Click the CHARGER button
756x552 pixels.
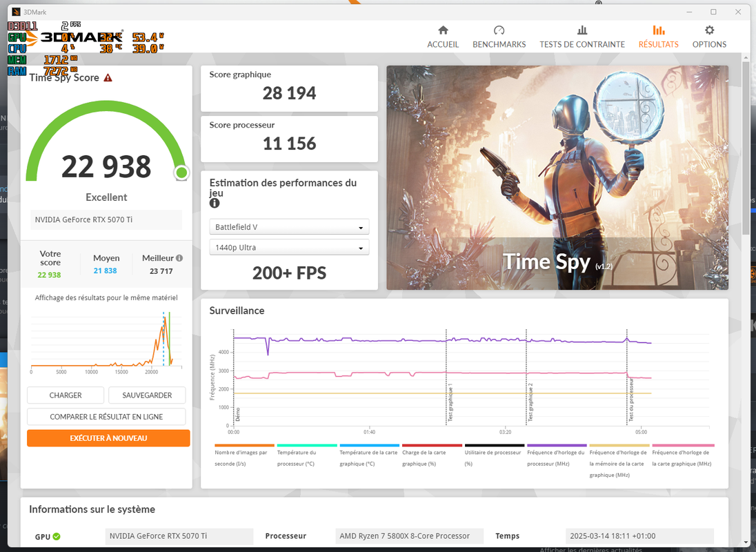[66, 395]
